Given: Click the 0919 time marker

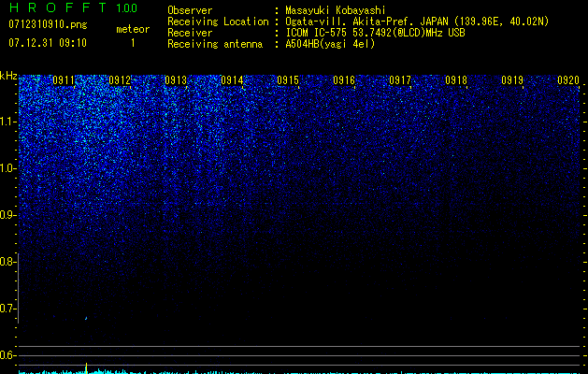Looking at the screenshot, I should tap(512, 80).
